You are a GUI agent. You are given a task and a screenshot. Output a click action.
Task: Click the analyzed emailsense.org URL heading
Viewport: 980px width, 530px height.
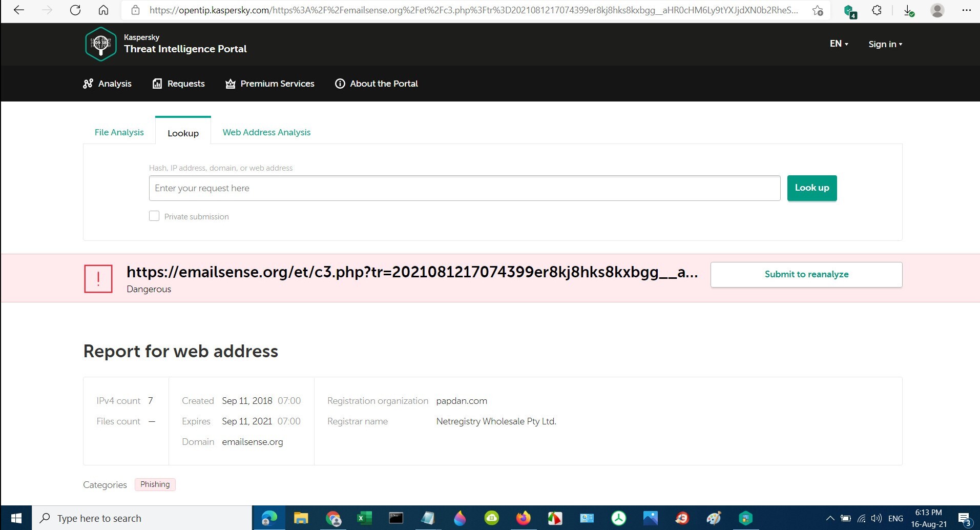coord(412,272)
